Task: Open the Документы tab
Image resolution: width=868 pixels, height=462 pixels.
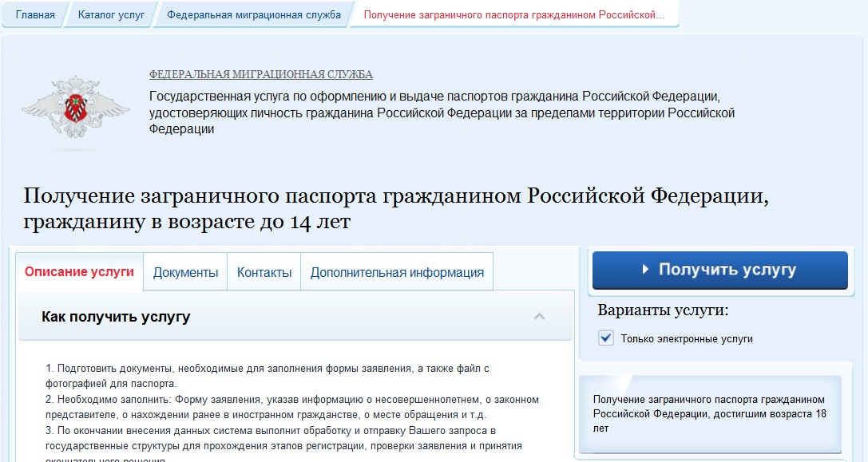Action: point(185,272)
